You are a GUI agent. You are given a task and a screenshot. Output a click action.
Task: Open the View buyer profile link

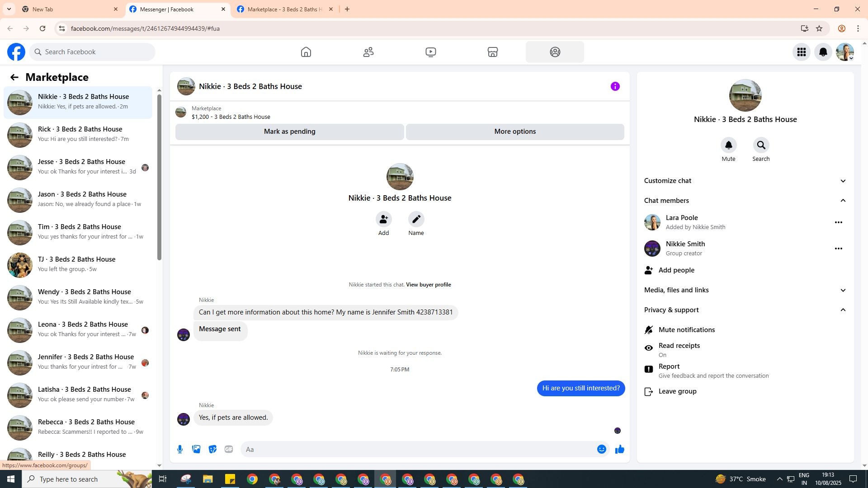428,285
